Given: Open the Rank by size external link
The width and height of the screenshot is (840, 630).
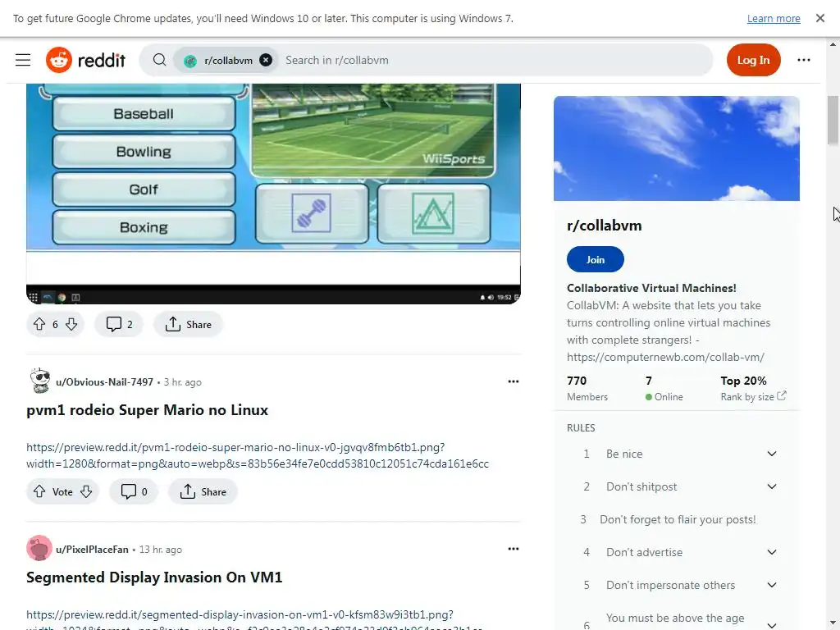Looking at the screenshot, I should click(x=753, y=397).
